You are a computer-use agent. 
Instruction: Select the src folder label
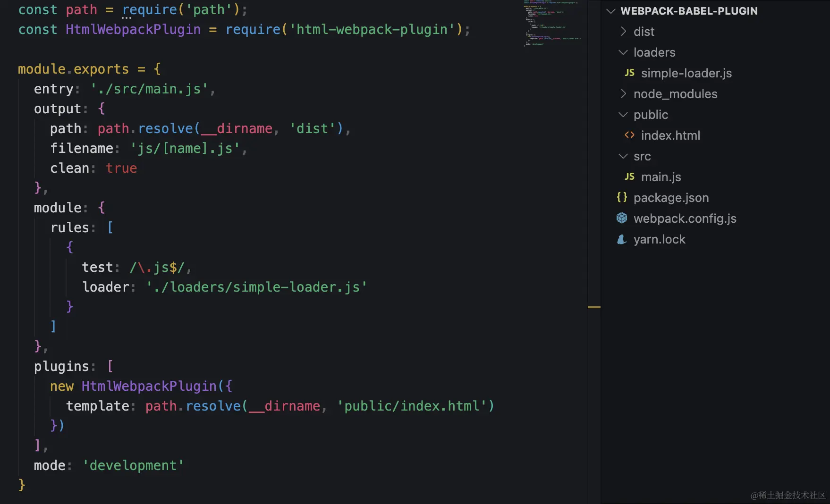(x=642, y=156)
